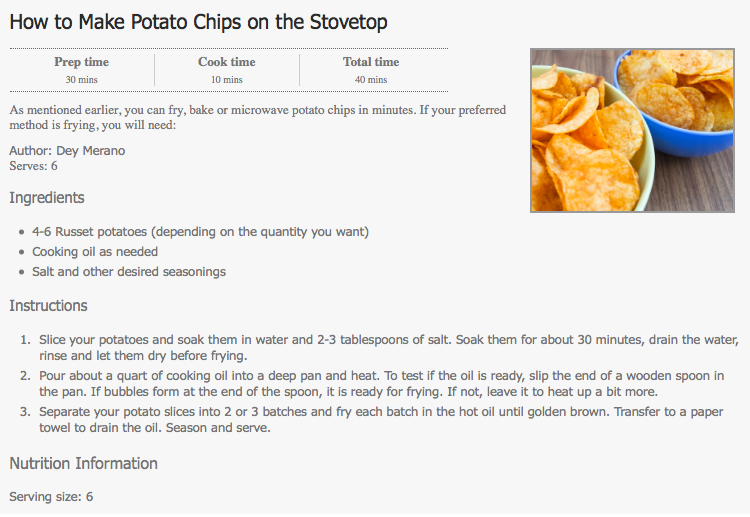The width and height of the screenshot is (750, 517).
Task: Click the 30 mins prep value
Action: (81, 79)
